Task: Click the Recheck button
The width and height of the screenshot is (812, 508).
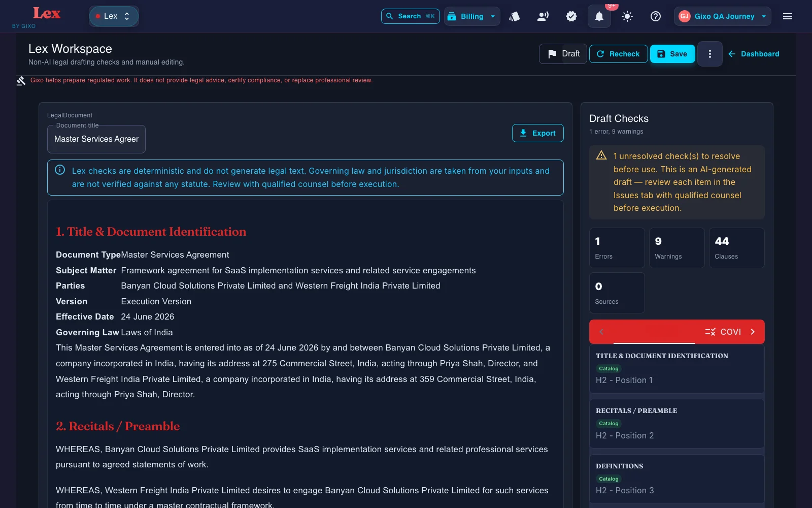Action: [618, 54]
